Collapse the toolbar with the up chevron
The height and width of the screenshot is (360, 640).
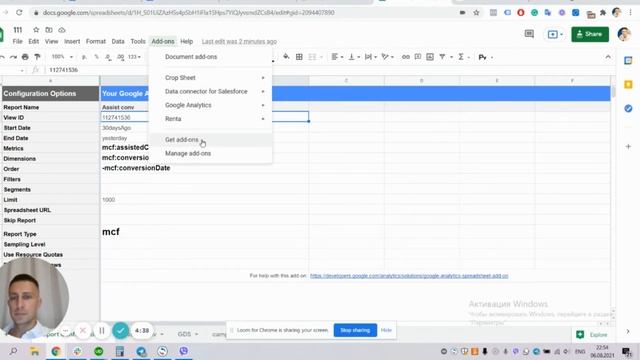pos(608,57)
